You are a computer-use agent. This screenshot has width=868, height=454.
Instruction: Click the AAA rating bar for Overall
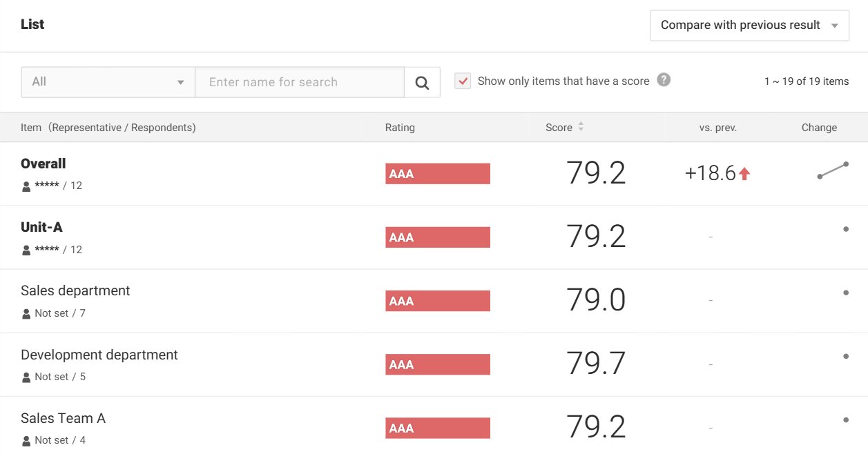tap(438, 174)
